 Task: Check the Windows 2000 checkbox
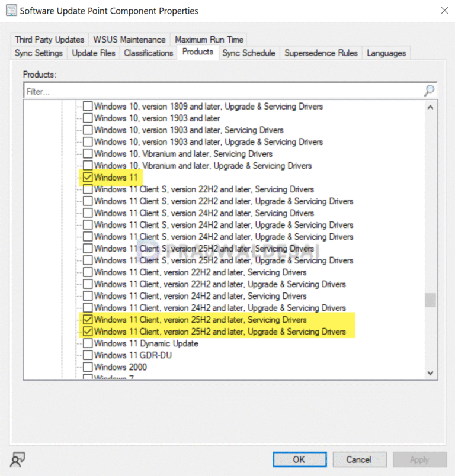click(x=88, y=366)
